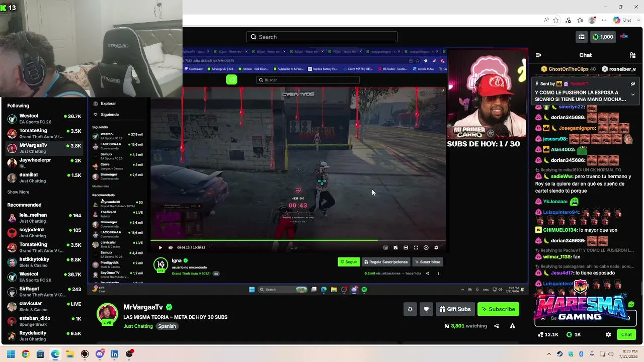644x362 pixels.
Task: Open the user profile avatar in Kick header
Action: (x=624, y=36)
